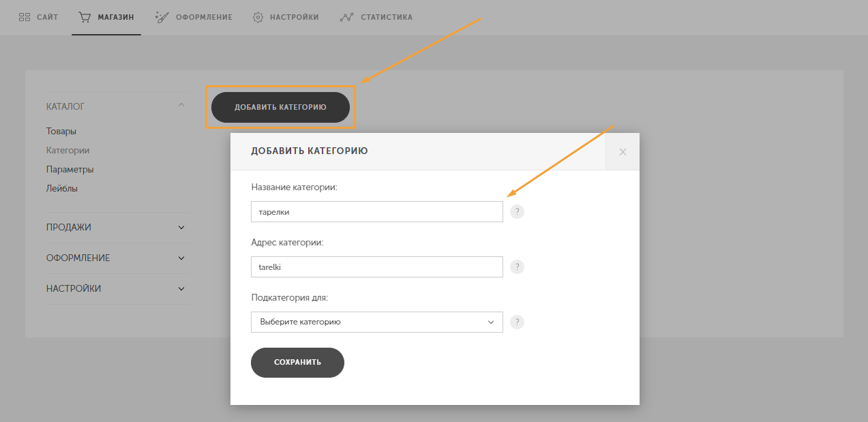The image size is (868, 422).
Task: Close the Добавить категорию dialog
Action: pos(623,152)
